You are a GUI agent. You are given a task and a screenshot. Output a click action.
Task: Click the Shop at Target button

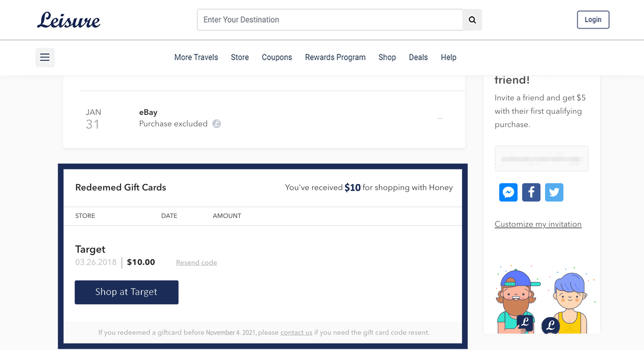[126, 292]
